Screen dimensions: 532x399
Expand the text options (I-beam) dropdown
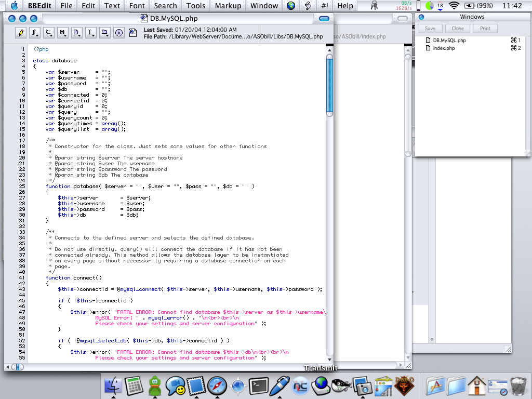(x=91, y=33)
